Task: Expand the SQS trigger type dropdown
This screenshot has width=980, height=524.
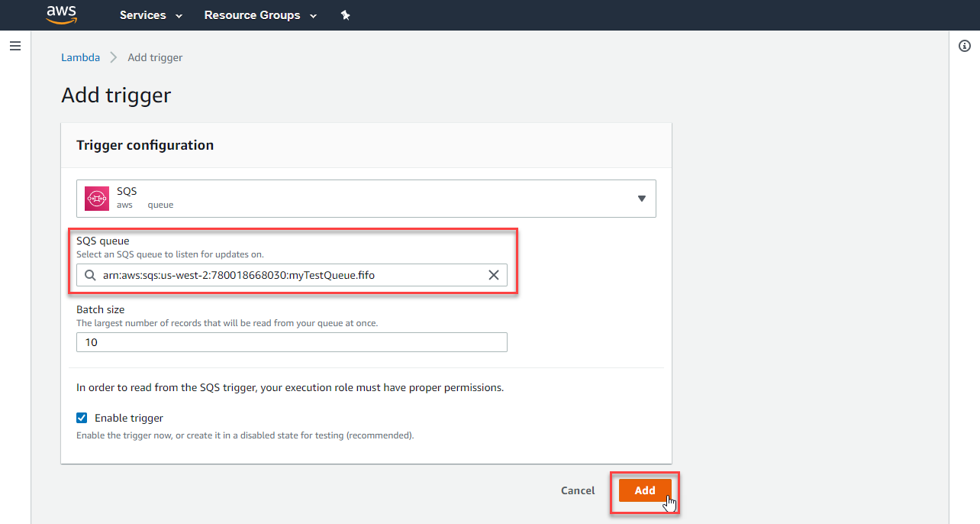Action: click(366, 199)
